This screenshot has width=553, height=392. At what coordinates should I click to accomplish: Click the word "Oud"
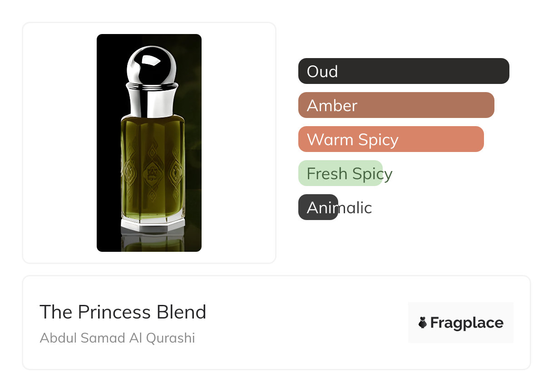point(322,71)
